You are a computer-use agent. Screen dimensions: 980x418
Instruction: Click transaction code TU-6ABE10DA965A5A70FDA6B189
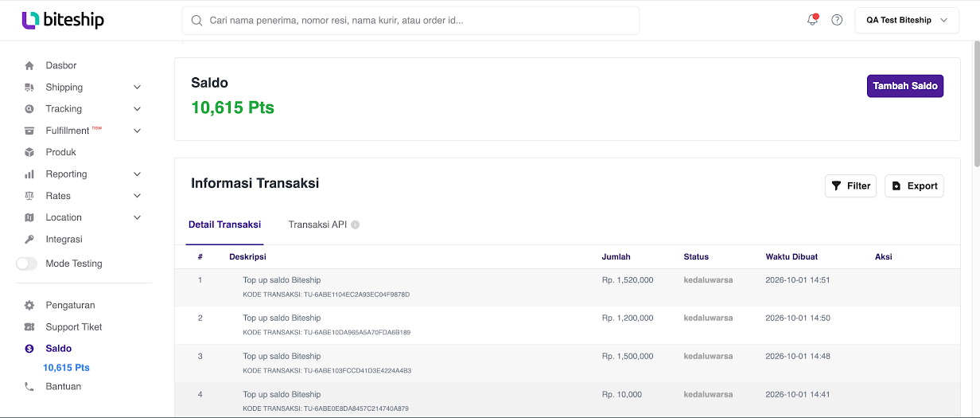(357, 333)
